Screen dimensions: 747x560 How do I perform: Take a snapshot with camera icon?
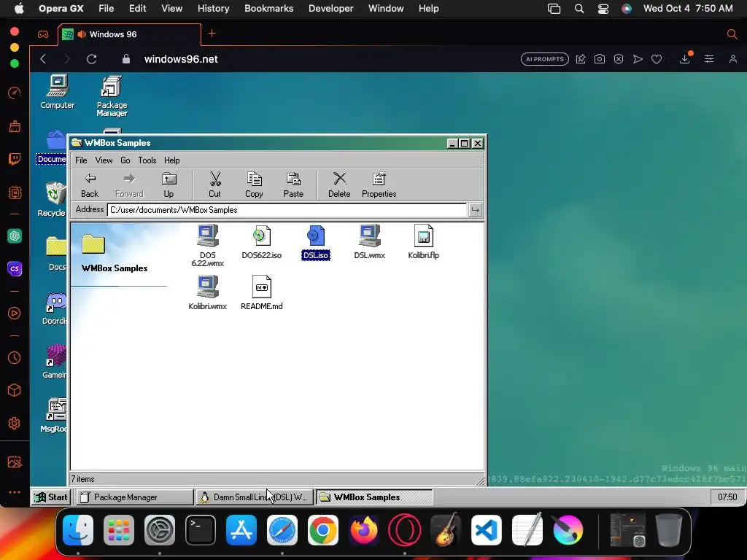(600, 59)
